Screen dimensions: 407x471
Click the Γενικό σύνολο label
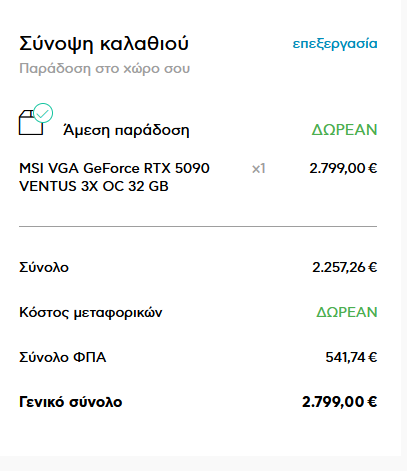point(71,402)
